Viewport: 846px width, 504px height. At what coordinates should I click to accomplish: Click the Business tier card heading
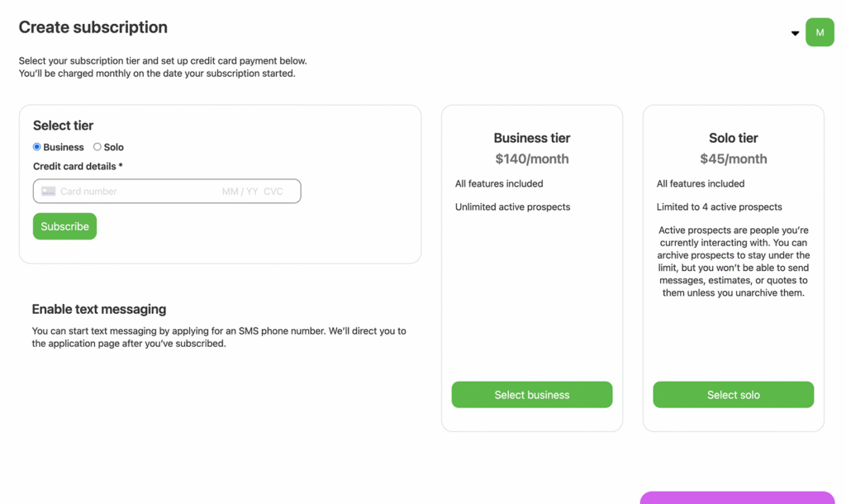pos(531,138)
